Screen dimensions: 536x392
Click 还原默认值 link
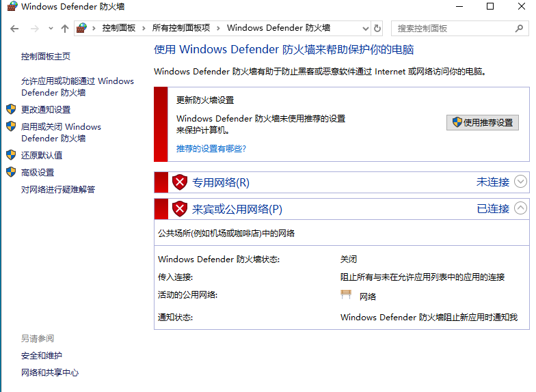pos(42,156)
